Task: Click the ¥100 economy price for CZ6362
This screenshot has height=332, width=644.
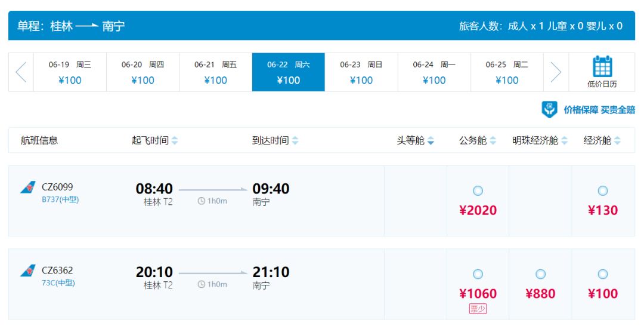Action: click(602, 293)
